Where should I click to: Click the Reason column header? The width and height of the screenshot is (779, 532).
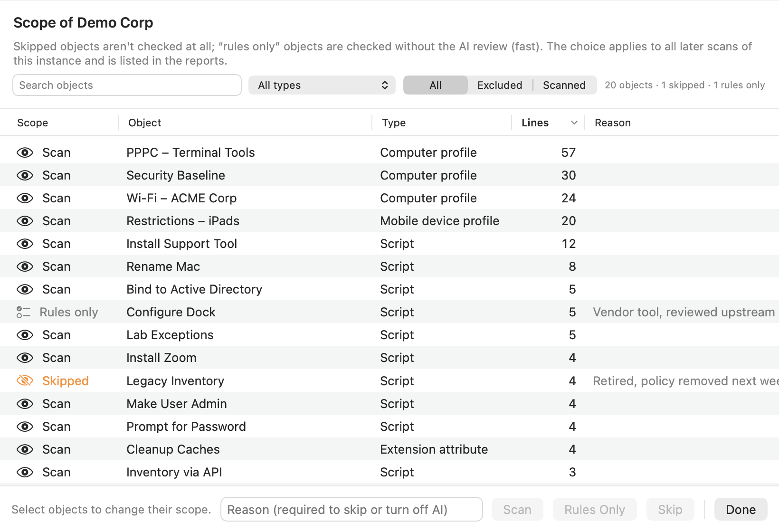coord(682,123)
